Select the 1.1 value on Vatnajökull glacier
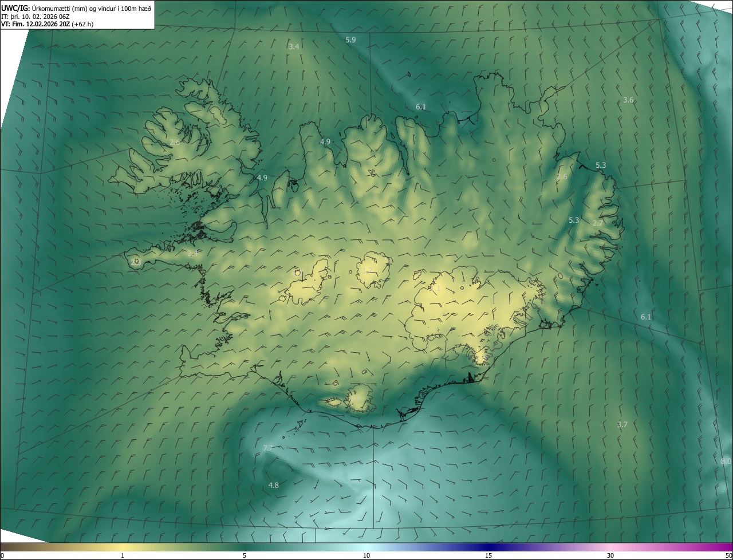Viewport: 733px width, 560px height. point(436,289)
